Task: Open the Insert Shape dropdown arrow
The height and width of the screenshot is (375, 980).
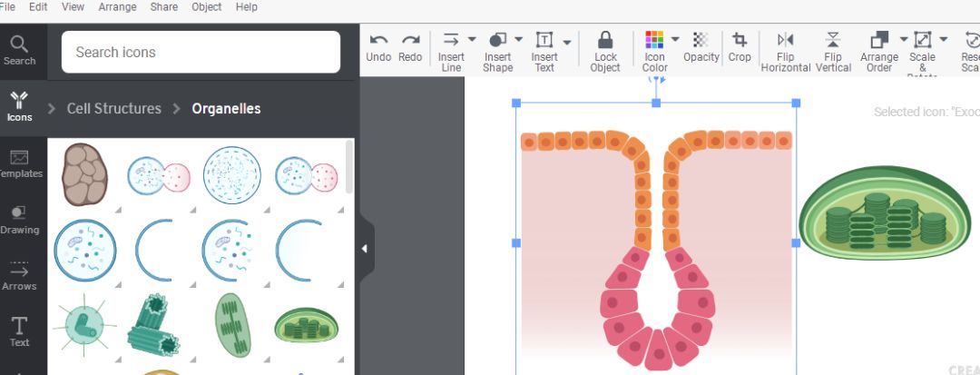Action: click(x=519, y=39)
